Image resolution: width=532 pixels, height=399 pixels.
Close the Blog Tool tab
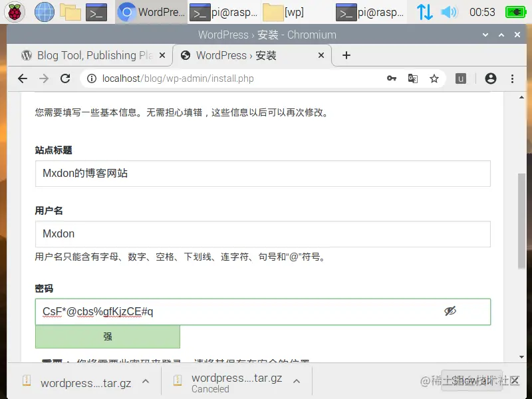pyautogui.click(x=162, y=55)
